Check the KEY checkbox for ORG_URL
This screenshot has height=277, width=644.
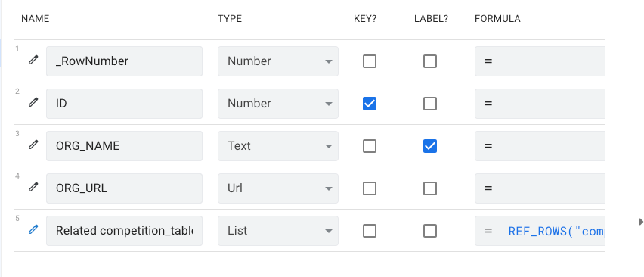click(x=369, y=188)
